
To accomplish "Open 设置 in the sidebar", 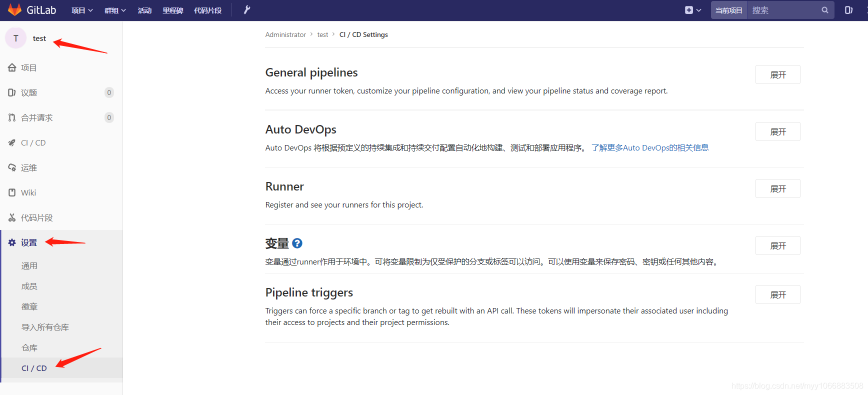I will pyautogui.click(x=29, y=242).
